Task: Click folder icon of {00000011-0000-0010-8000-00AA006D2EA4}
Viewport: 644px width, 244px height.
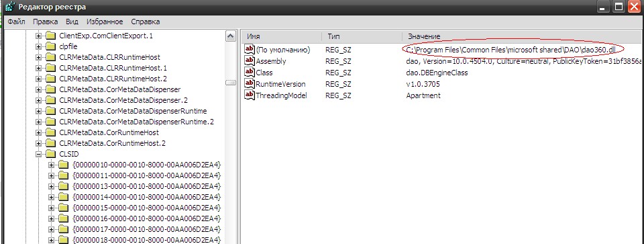Action: [63, 175]
